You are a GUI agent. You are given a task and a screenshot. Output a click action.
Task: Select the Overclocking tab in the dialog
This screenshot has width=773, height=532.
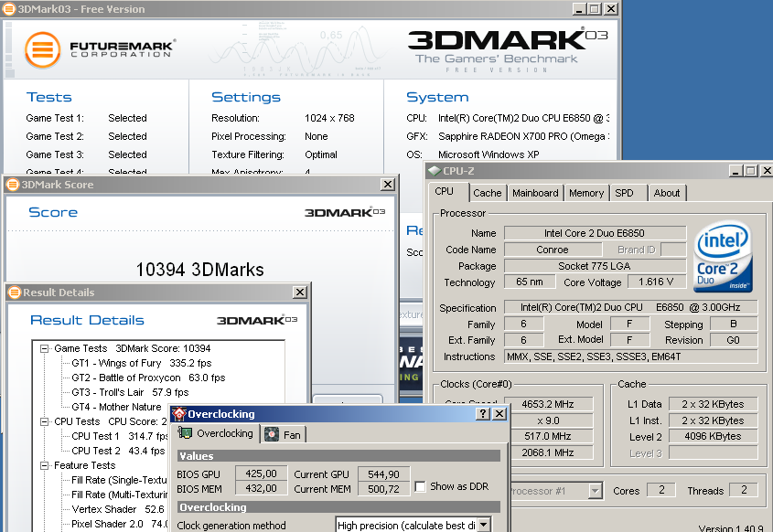click(217, 433)
